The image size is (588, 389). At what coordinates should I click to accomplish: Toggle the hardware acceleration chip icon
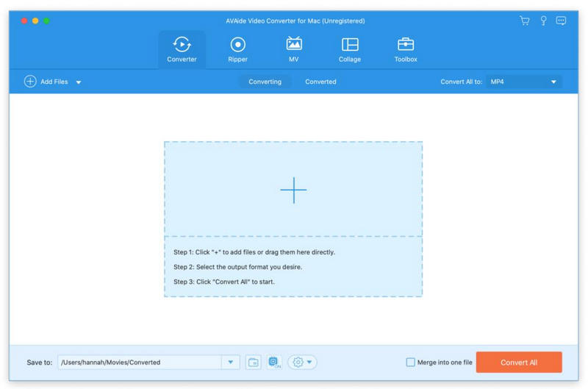click(274, 362)
